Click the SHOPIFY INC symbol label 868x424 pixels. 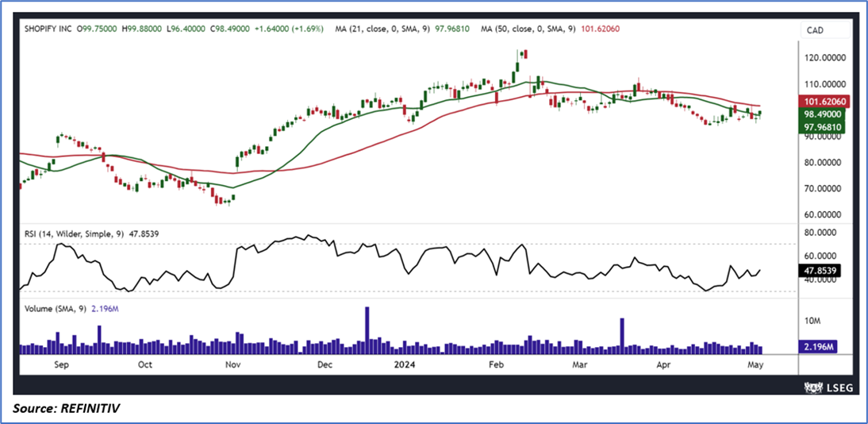tap(47, 28)
